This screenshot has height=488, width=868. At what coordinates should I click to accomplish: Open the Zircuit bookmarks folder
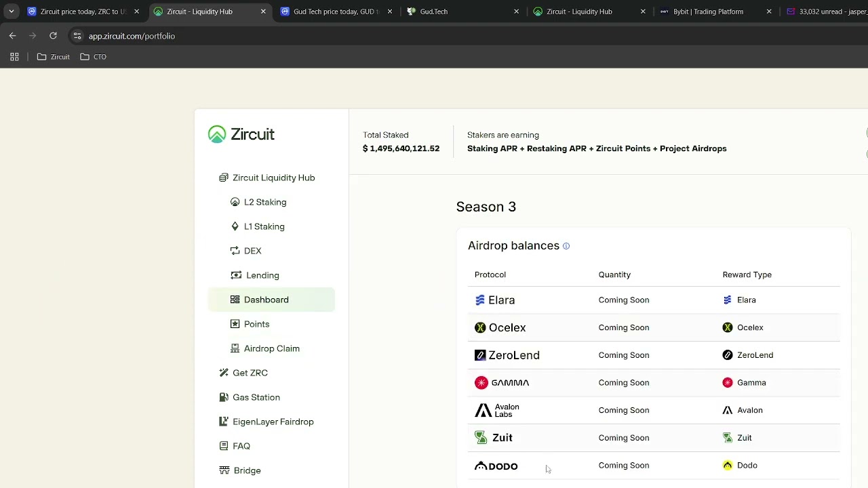(x=54, y=57)
